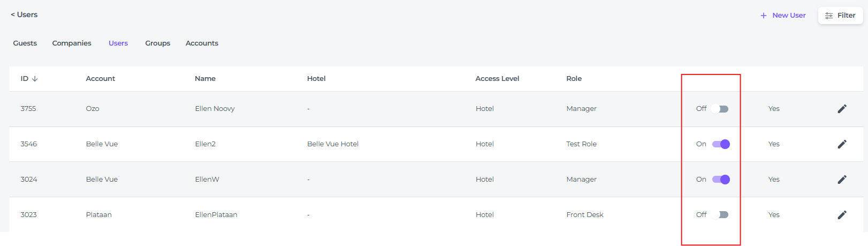This screenshot has height=246, width=868.
Task: Edit EllenPlataan using pencil icon
Action: (x=842, y=215)
